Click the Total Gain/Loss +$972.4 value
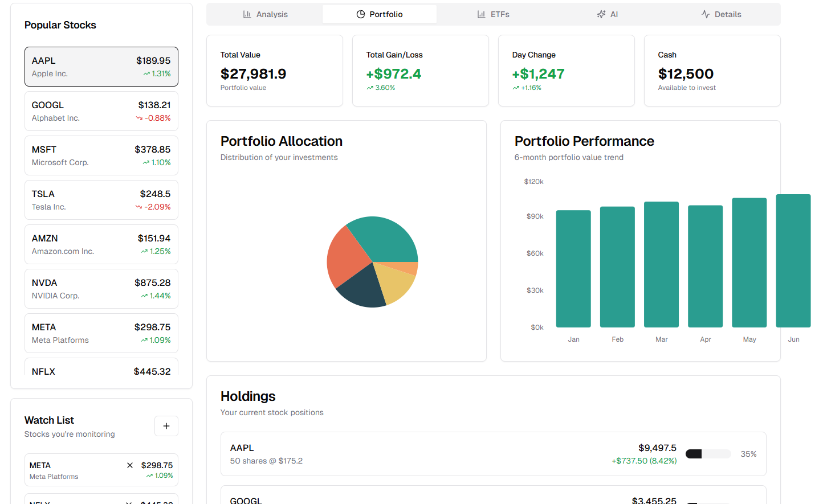 pos(393,74)
